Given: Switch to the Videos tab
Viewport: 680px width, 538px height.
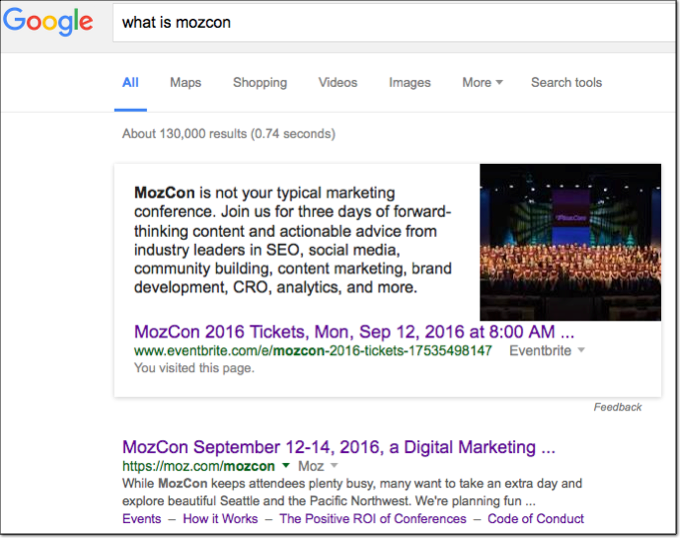Looking at the screenshot, I should pyautogui.click(x=338, y=83).
